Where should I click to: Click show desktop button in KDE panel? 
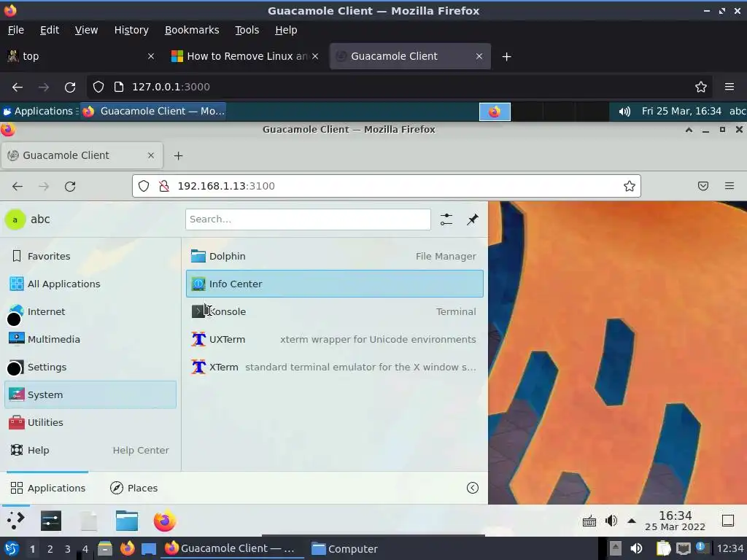coord(728,521)
